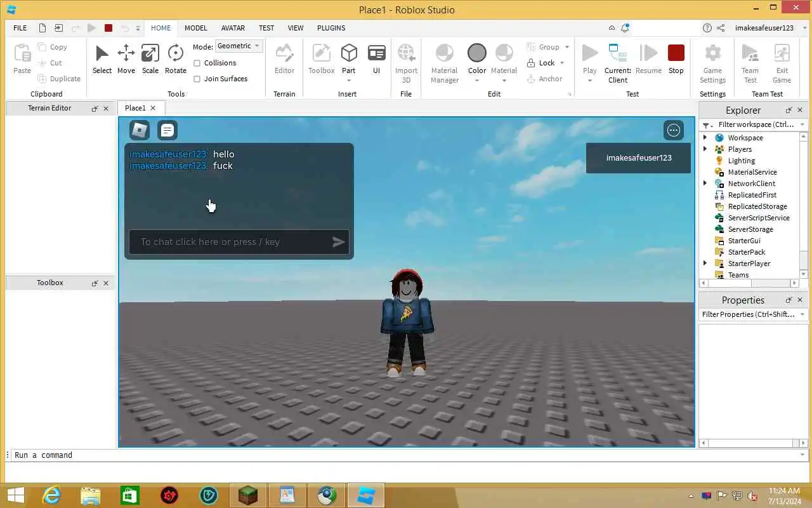Viewport: 812px width, 508px height.
Task: Open the Help icon in title ribbon
Action: pos(707,28)
